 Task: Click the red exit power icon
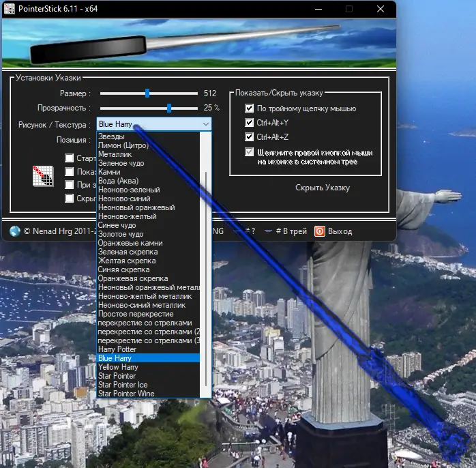(319, 231)
